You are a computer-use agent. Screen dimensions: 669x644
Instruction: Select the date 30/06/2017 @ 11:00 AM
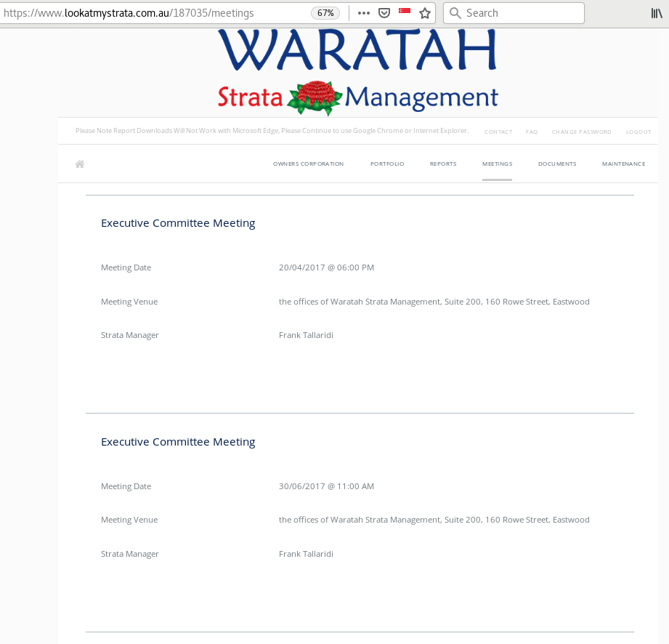coord(326,486)
